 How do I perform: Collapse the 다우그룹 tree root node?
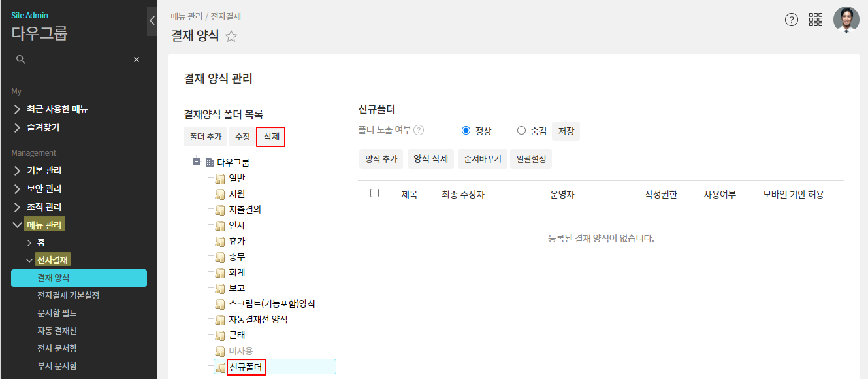[x=196, y=162]
